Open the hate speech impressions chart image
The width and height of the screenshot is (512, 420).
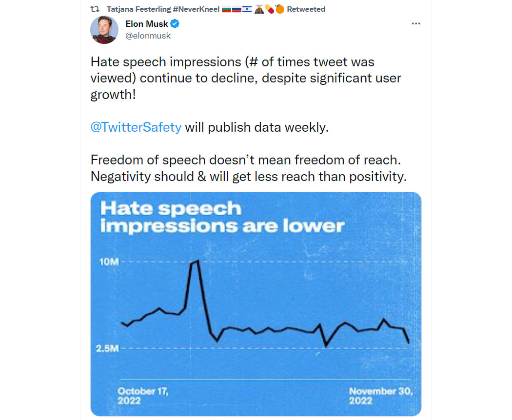[x=256, y=304]
